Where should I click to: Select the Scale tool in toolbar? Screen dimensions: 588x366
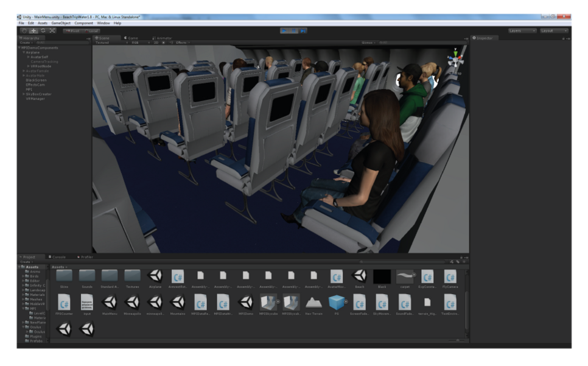click(52, 30)
